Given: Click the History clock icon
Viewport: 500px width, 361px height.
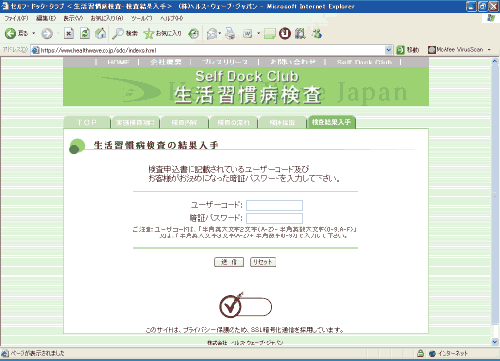Looking at the screenshot, I should (193, 33).
